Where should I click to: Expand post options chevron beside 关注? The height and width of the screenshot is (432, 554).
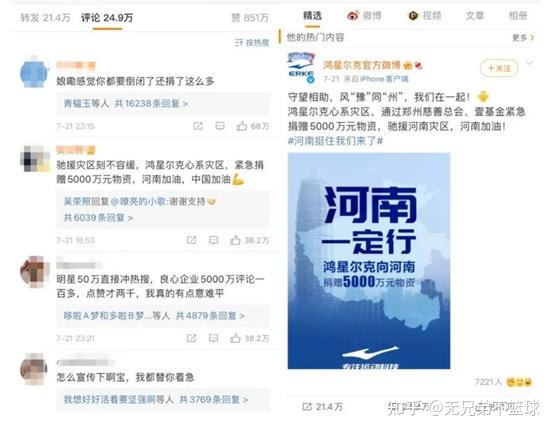(x=529, y=63)
